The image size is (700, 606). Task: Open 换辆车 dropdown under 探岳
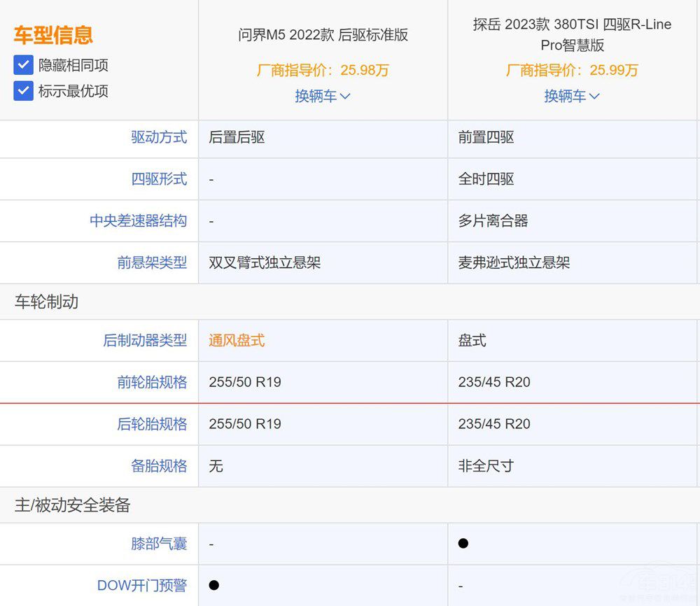pos(572,96)
